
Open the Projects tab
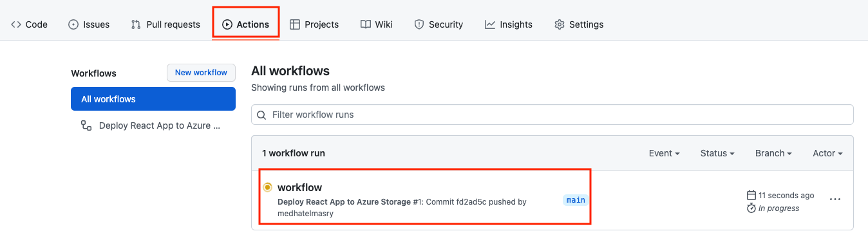click(x=314, y=24)
